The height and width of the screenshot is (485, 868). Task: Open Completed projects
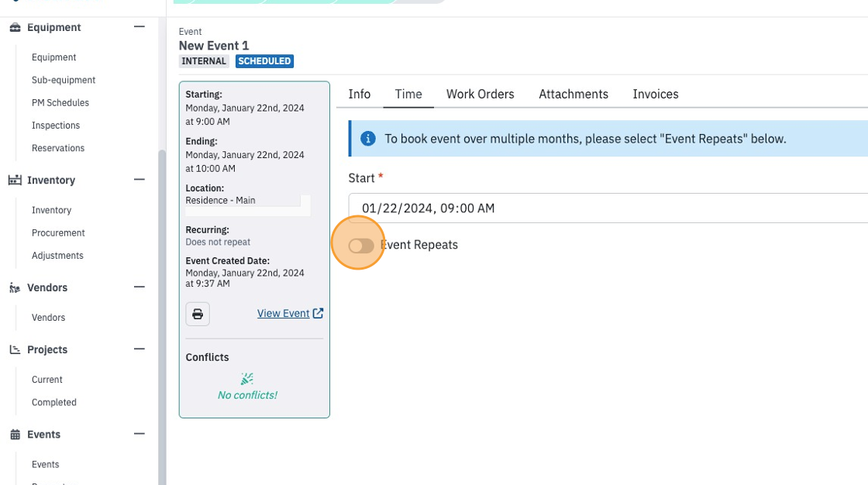pos(54,402)
